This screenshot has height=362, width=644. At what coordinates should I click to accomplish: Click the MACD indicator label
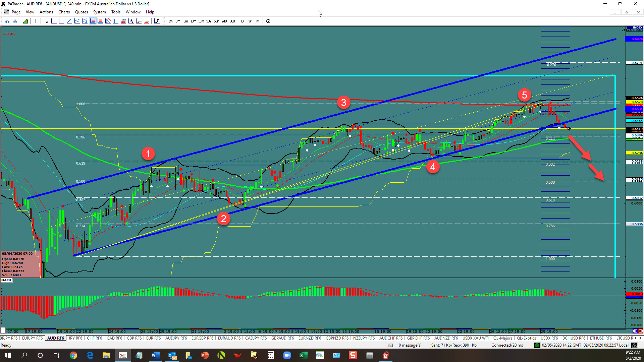coord(6,280)
